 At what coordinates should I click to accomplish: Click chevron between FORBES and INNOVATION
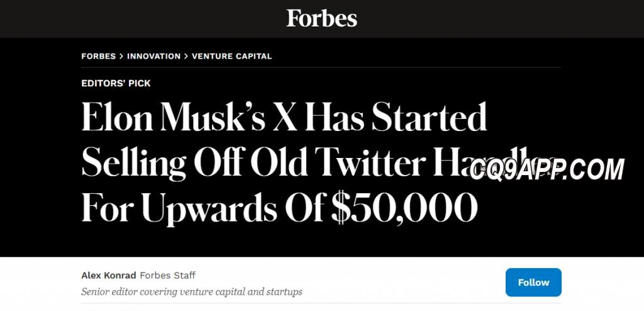click(x=121, y=57)
